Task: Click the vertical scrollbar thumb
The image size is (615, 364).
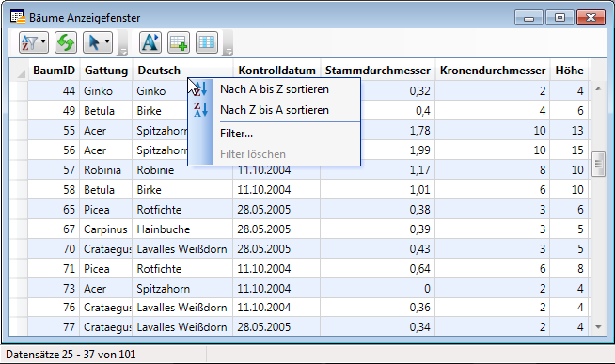Action: click(598, 164)
